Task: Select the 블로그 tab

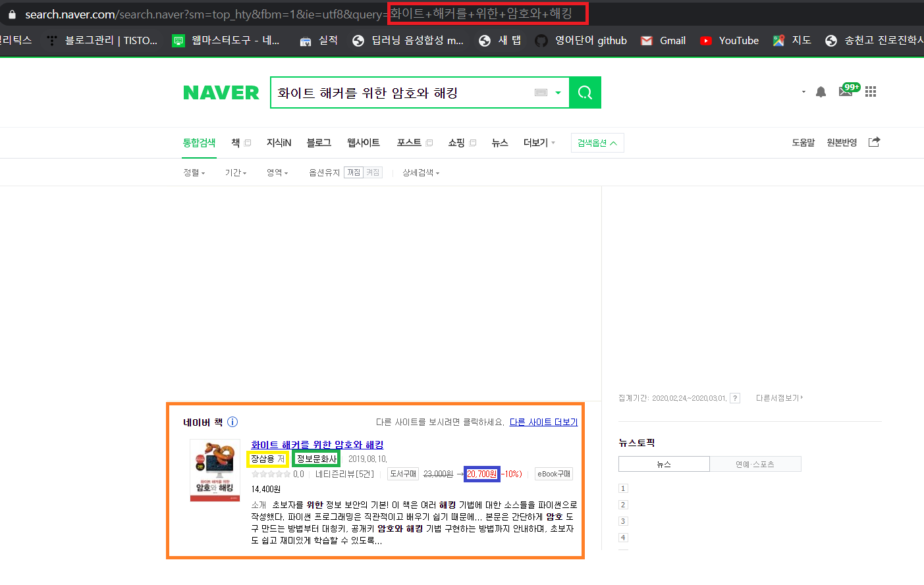Action: coord(319,143)
